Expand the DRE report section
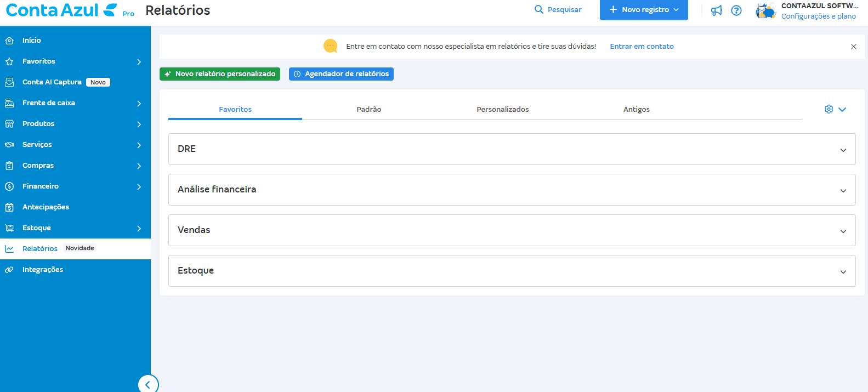The image size is (868, 392). (x=843, y=150)
